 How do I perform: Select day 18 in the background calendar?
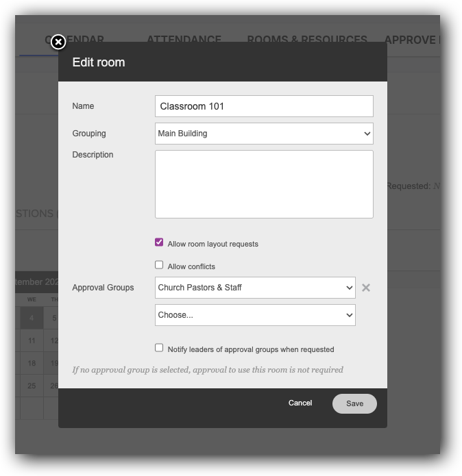[32, 363]
